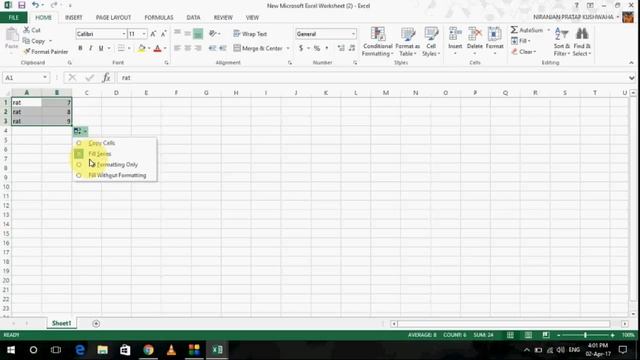The height and width of the screenshot is (360, 640).
Task: Switch to the REVIEW ribbon tab
Action: 223,18
